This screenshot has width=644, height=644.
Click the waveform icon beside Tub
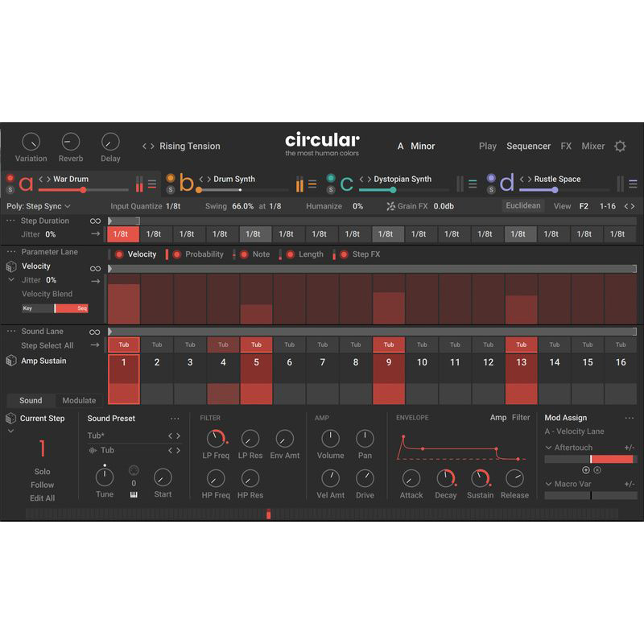(x=93, y=451)
